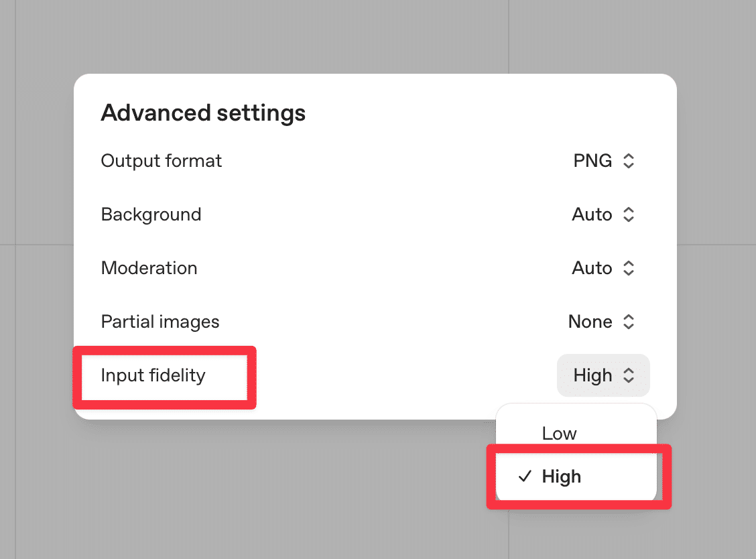Click the Input fidelity label
Viewport: 756px width, 559px height.
pos(153,375)
